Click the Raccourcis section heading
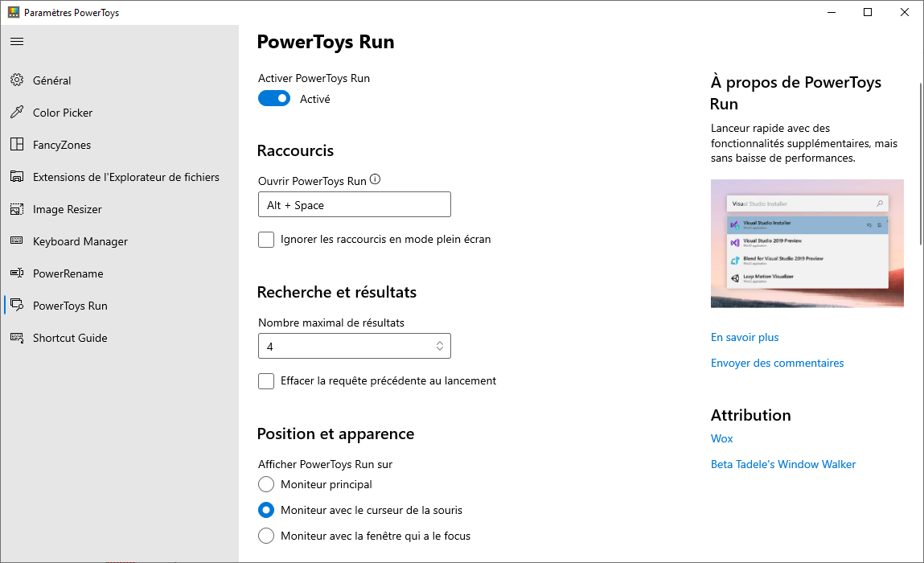The image size is (924, 563). pyautogui.click(x=295, y=150)
